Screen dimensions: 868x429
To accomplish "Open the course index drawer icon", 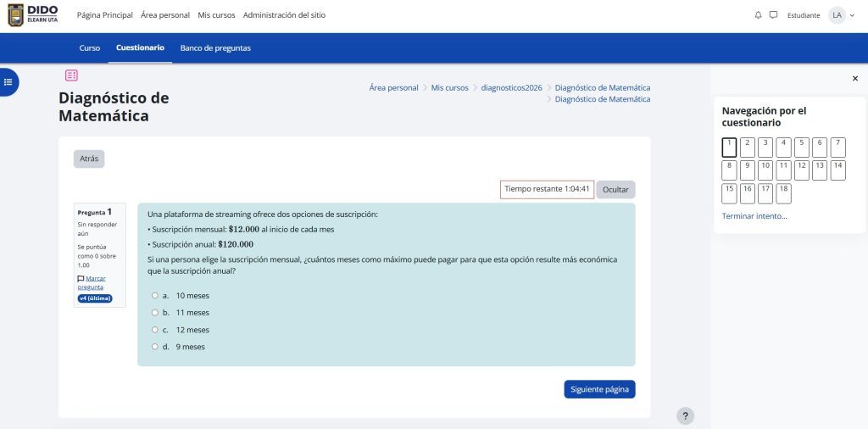I will [8, 81].
